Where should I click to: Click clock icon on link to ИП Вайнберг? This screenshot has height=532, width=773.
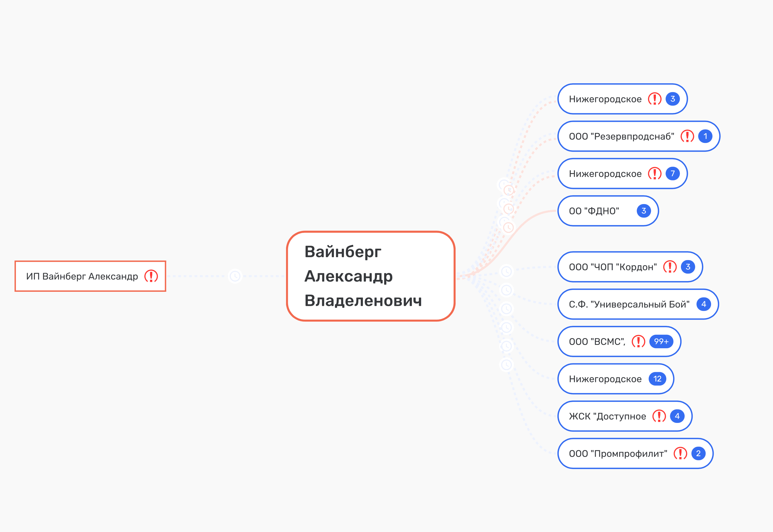tap(235, 276)
